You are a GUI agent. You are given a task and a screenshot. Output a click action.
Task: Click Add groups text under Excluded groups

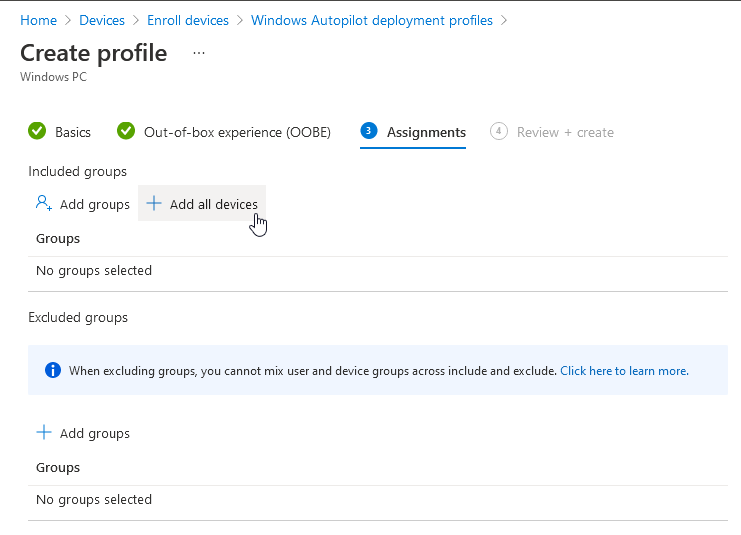coord(95,433)
